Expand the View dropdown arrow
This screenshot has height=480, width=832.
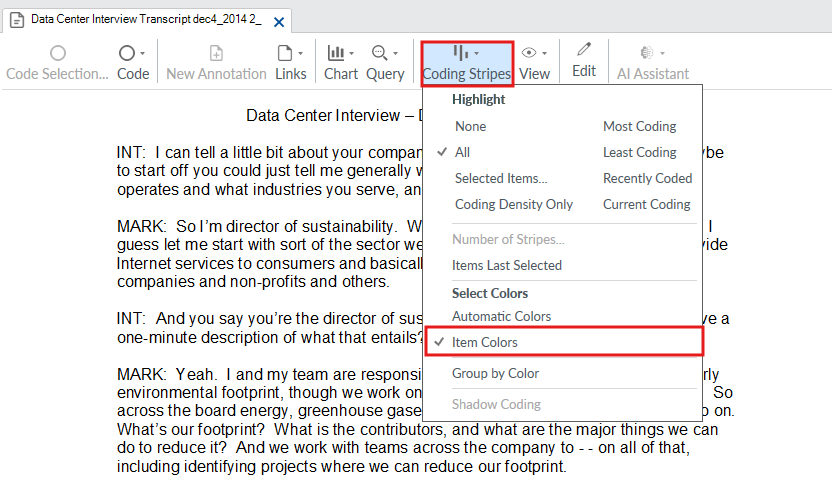[544, 54]
